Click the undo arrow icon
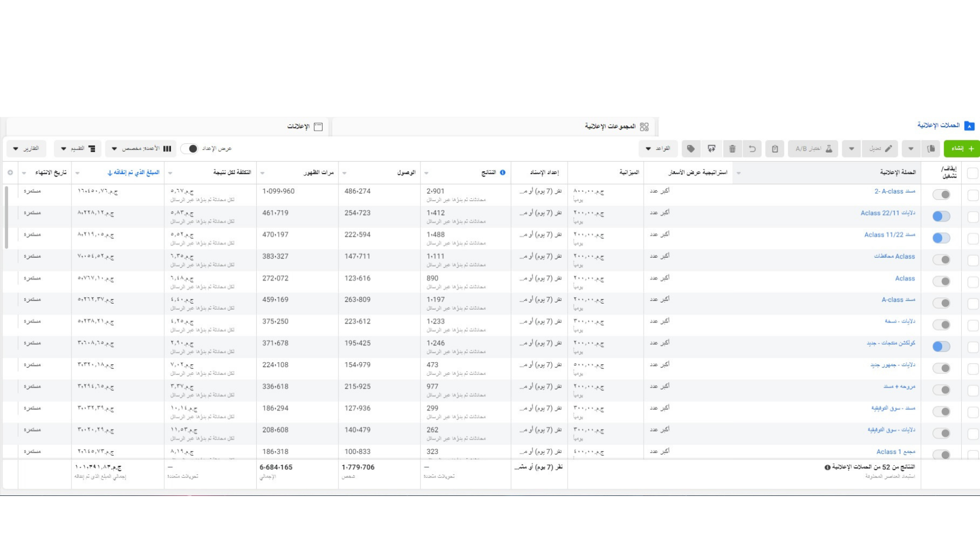 coord(752,148)
